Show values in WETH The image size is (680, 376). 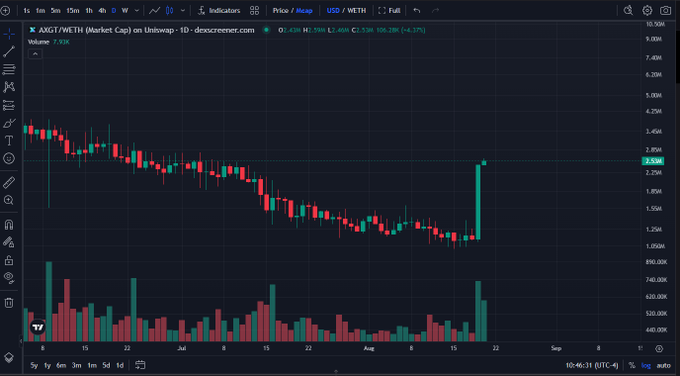coord(357,10)
